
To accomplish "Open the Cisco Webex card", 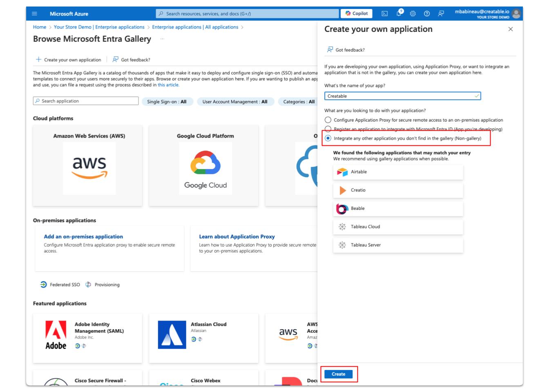I will (203, 378).
